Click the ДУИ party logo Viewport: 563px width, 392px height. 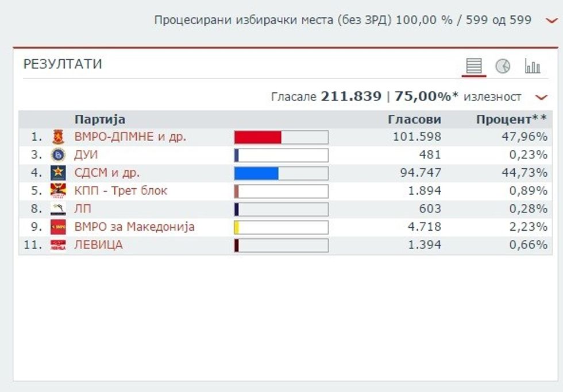pos(58,155)
